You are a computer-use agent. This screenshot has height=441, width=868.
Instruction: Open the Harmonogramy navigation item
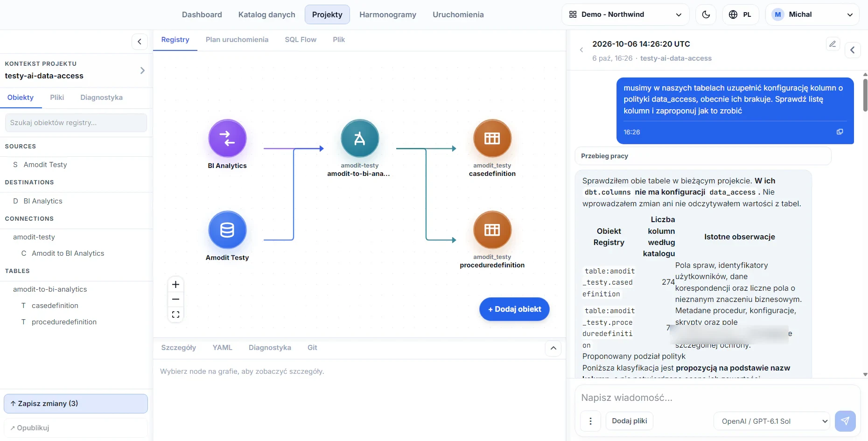(x=388, y=14)
